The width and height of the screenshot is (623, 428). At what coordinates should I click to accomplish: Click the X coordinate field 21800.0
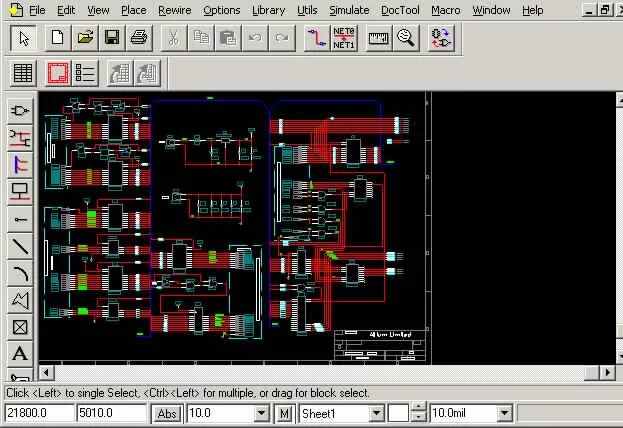tap(40, 413)
